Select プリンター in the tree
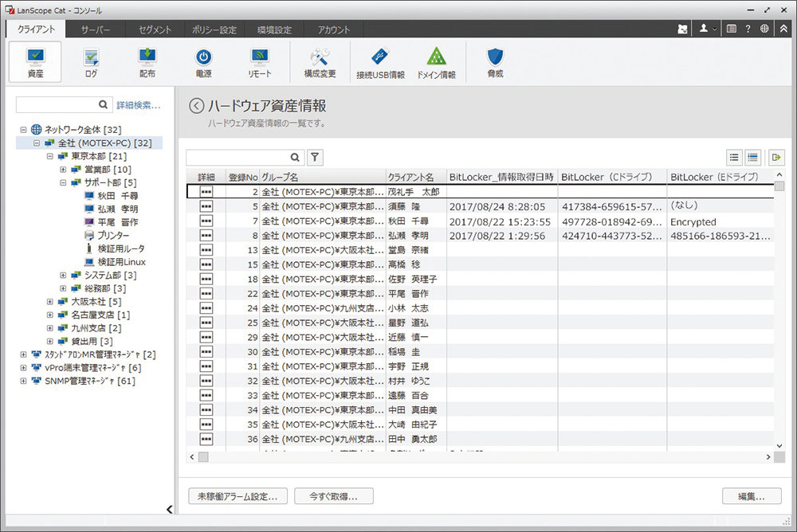Viewport: 797px width, 532px height. click(106, 235)
